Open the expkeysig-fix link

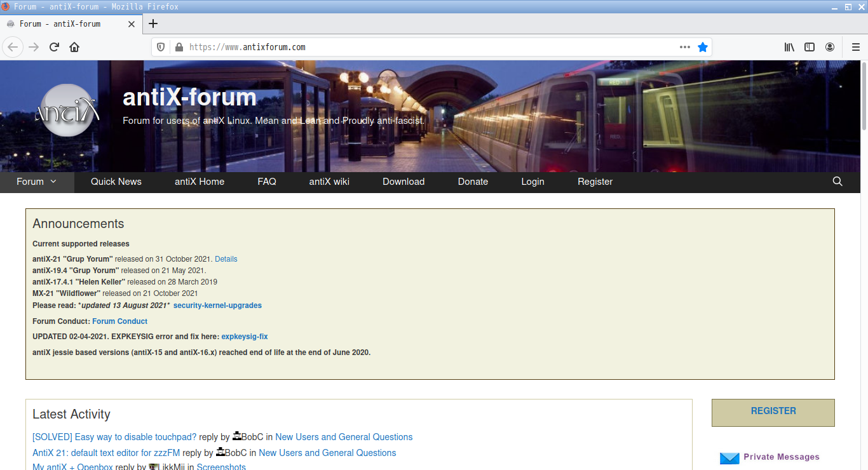point(245,337)
